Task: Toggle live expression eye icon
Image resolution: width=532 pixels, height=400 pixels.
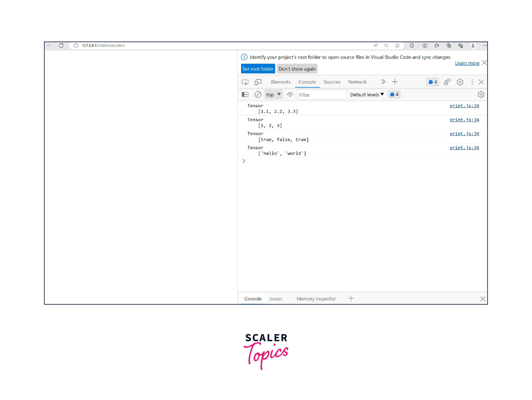Action: pyautogui.click(x=290, y=95)
